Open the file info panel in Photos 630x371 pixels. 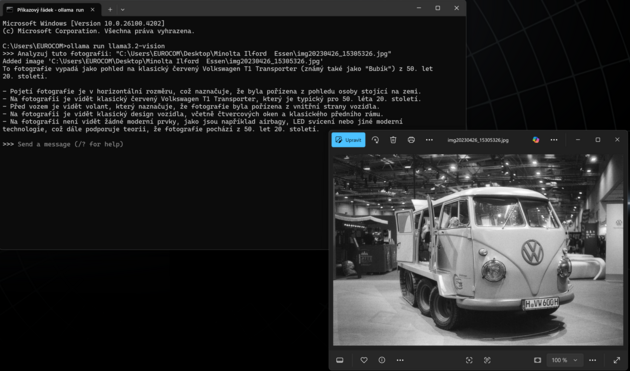tap(382, 360)
